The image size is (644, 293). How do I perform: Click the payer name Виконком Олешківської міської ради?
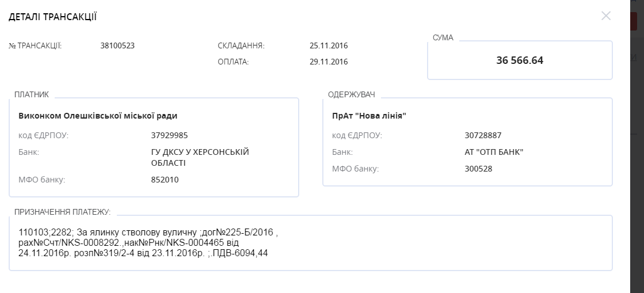tap(98, 116)
